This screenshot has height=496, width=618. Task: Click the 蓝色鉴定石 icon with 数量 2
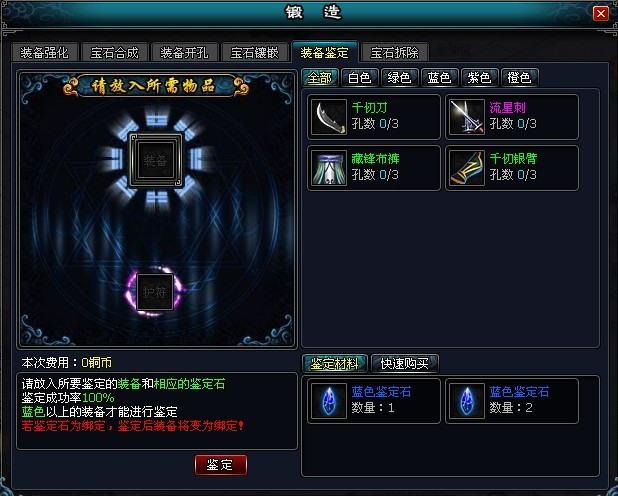click(467, 401)
